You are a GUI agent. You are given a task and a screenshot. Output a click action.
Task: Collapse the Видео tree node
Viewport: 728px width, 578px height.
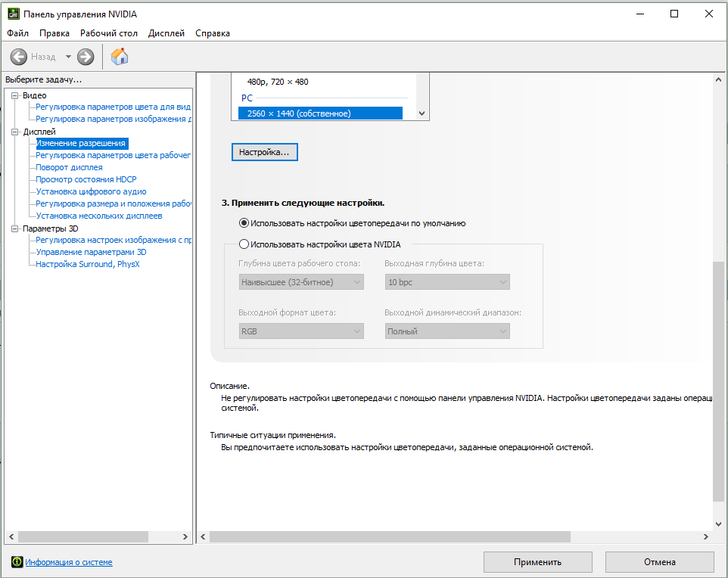click(x=15, y=95)
